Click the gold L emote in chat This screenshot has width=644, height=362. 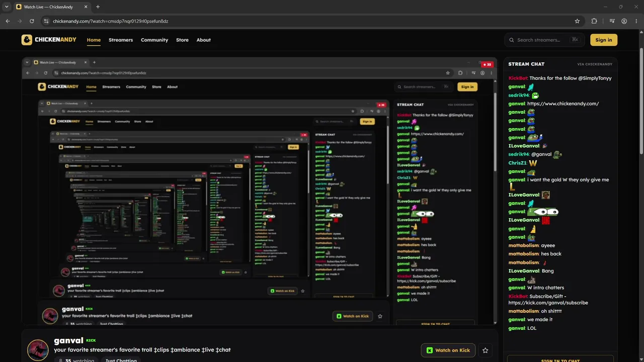[512, 187]
